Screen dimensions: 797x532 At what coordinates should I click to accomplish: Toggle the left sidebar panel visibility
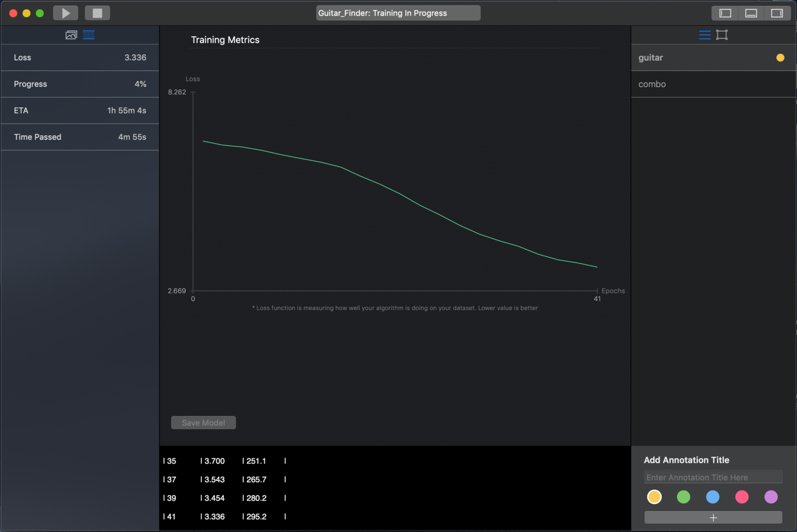tap(724, 13)
